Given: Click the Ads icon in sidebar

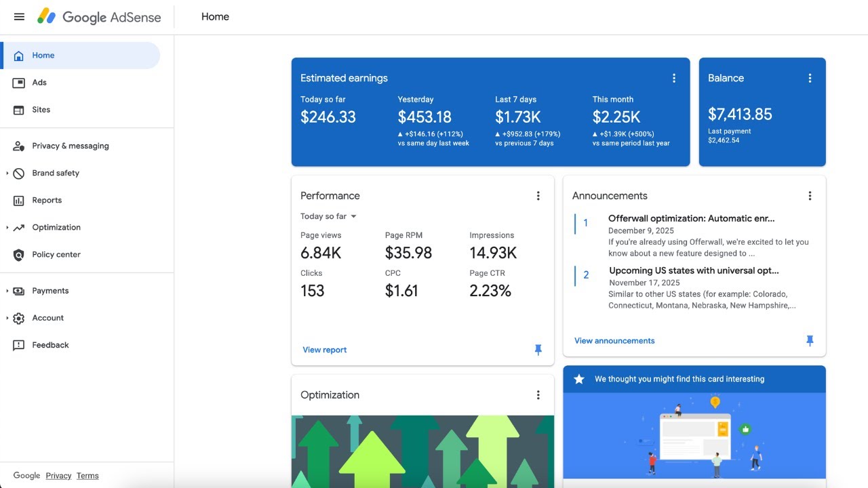Looking at the screenshot, I should coord(19,83).
